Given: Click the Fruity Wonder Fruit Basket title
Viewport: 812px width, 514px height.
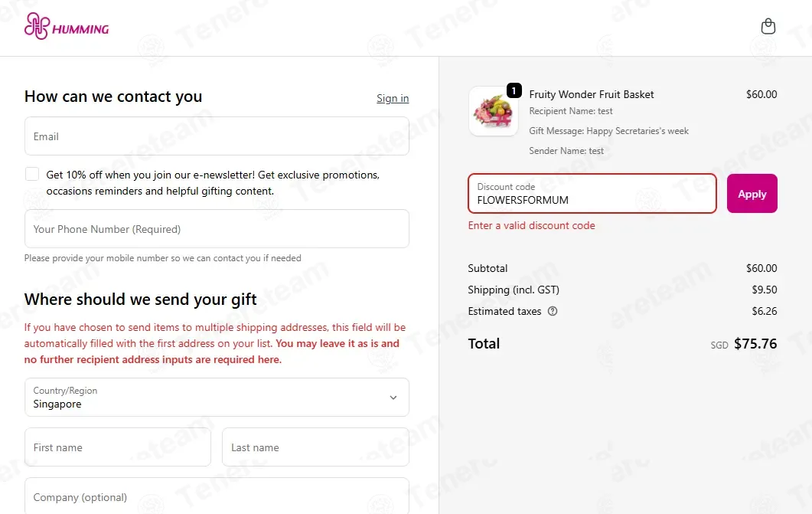Looking at the screenshot, I should [x=592, y=94].
